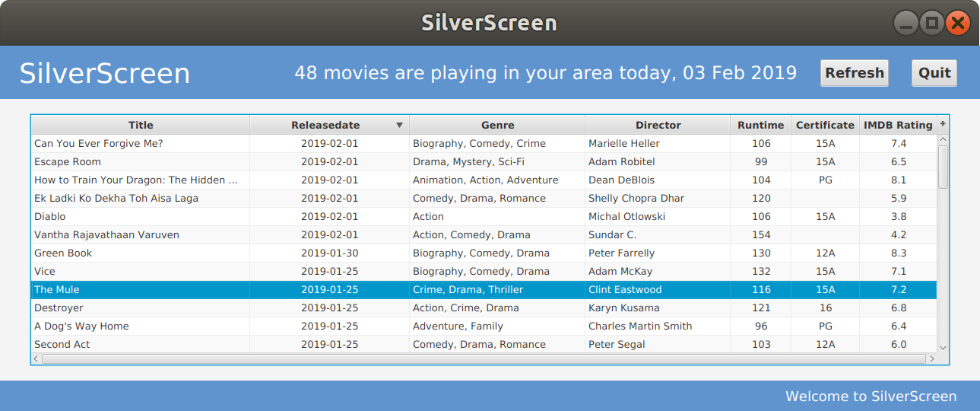Select 'Vantha Rajavathaan Varuven' title
The height and width of the screenshot is (411, 980).
tap(106, 234)
